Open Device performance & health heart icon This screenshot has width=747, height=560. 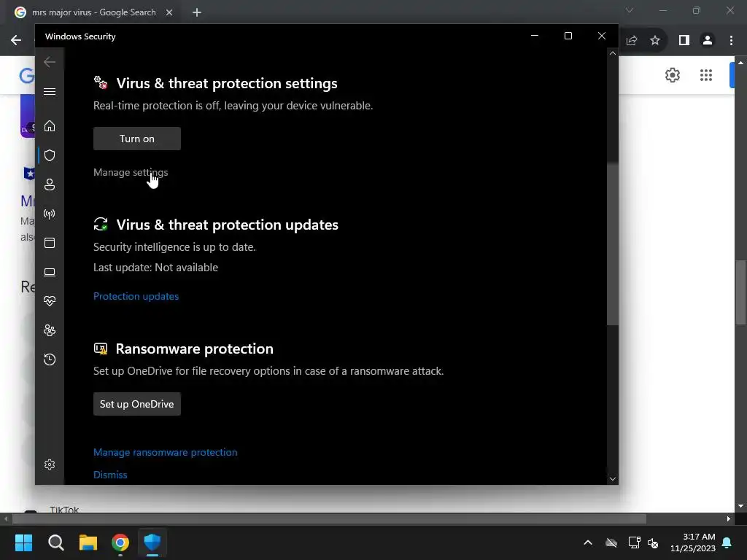tap(50, 301)
